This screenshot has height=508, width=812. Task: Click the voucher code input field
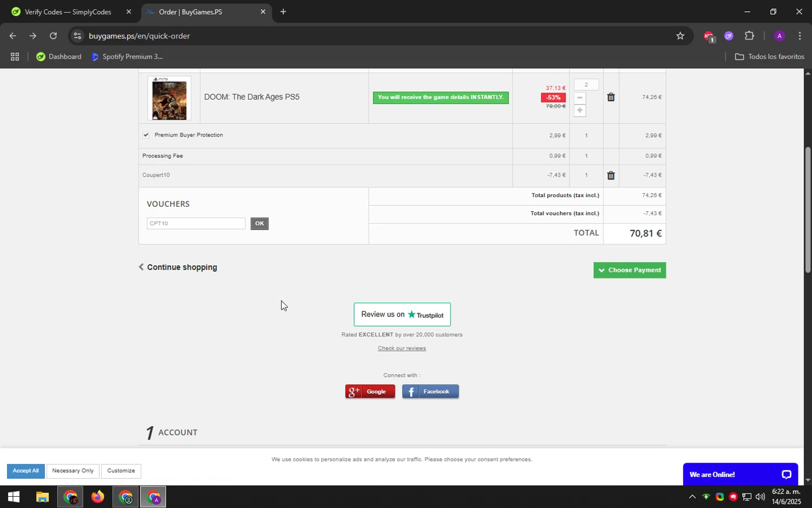click(x=196, y=223)
